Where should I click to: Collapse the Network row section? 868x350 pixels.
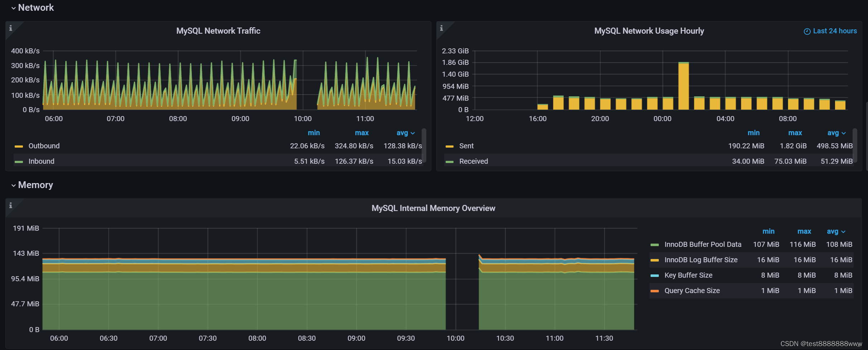(33, 8)
